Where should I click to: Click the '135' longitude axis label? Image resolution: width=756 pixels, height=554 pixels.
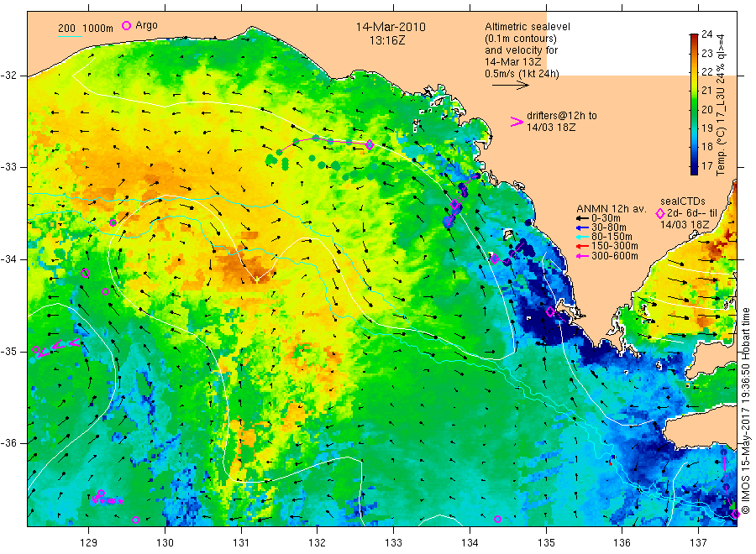tap(546, 543)
